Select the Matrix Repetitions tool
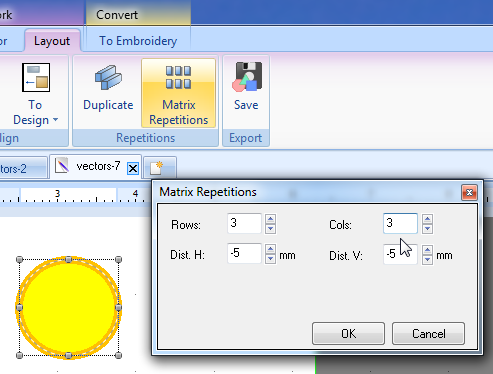The image size is (493, 374). click(x=178, y=93)
